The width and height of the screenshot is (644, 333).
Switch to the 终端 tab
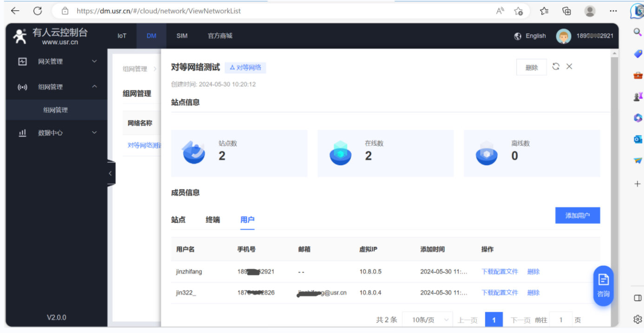coord(213,220)
